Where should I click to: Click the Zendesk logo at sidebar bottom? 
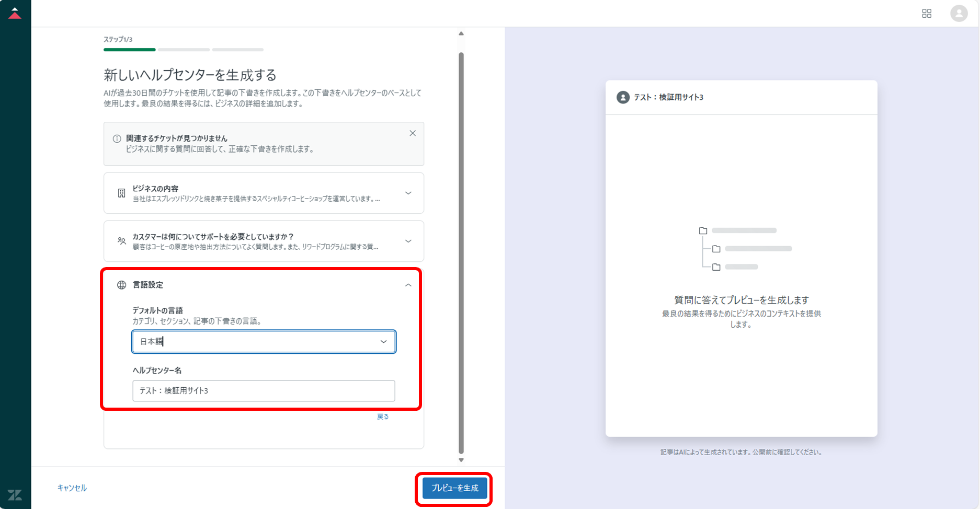(x=15, y=494)
